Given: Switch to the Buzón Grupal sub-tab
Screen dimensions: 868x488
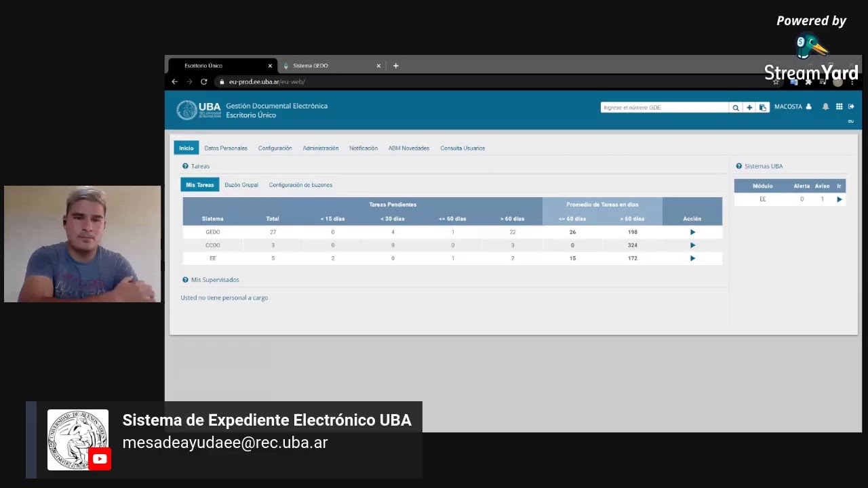Looking at the screenshot, I should 241,184.
